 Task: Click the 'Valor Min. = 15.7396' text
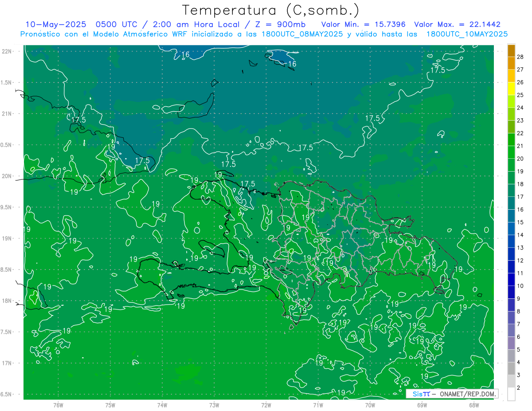(364, 24)
